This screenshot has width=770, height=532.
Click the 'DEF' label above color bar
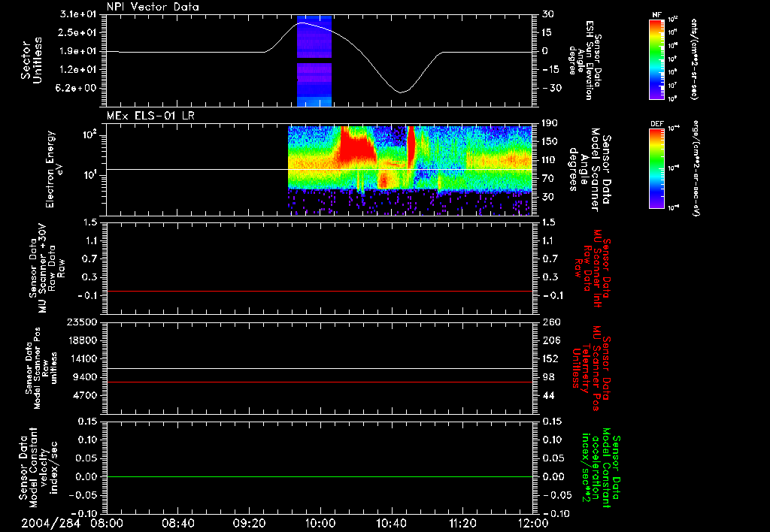[656, 124]
